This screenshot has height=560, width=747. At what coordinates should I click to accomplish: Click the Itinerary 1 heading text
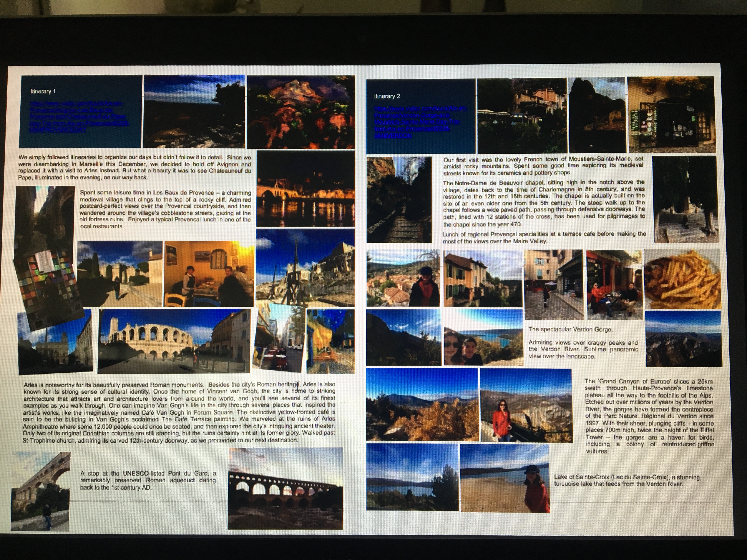43,91
